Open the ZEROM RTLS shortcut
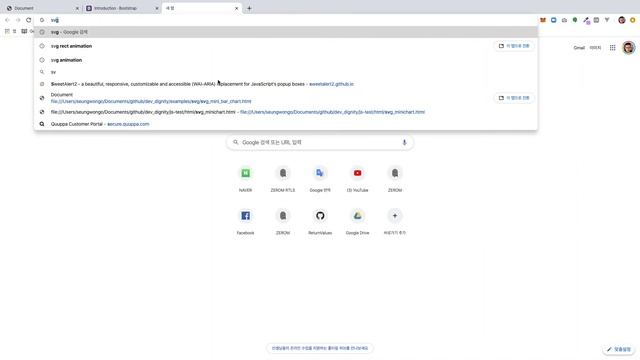Image resolution: width=640 pixels, height=360 pixels. [283, 179]
